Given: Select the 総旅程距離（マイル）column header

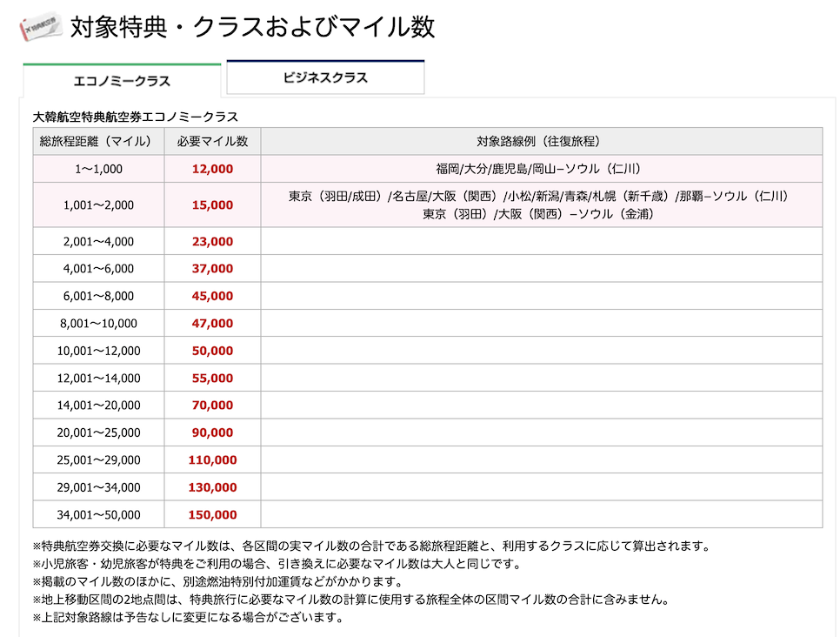Looking at the screenshot, I should point(97,140).
